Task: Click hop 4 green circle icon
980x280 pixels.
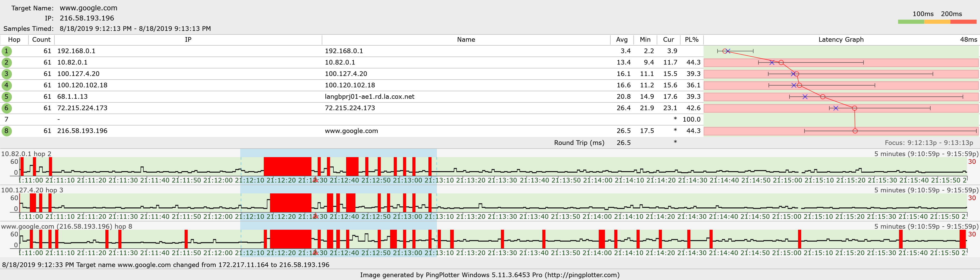Action: (x=6, y=85)
